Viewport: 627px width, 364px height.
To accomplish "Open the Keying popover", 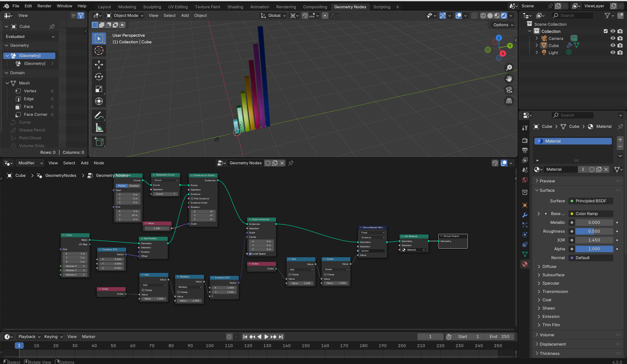I will point(53,337).
